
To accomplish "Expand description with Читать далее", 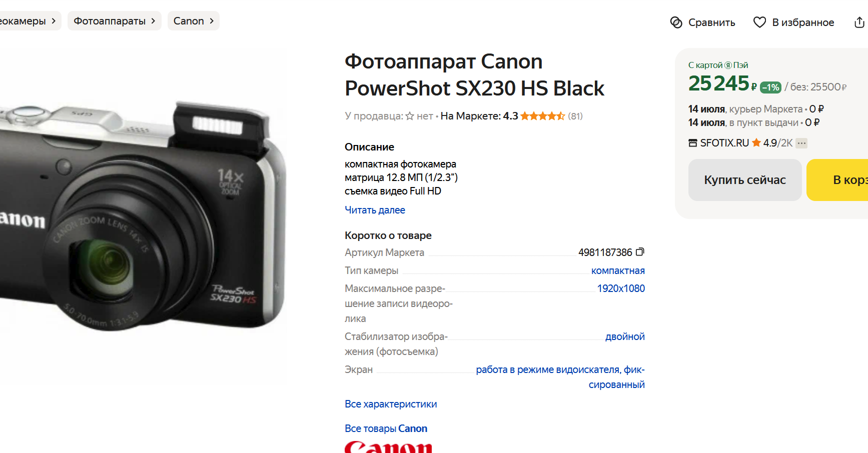I will coord(375,210).
